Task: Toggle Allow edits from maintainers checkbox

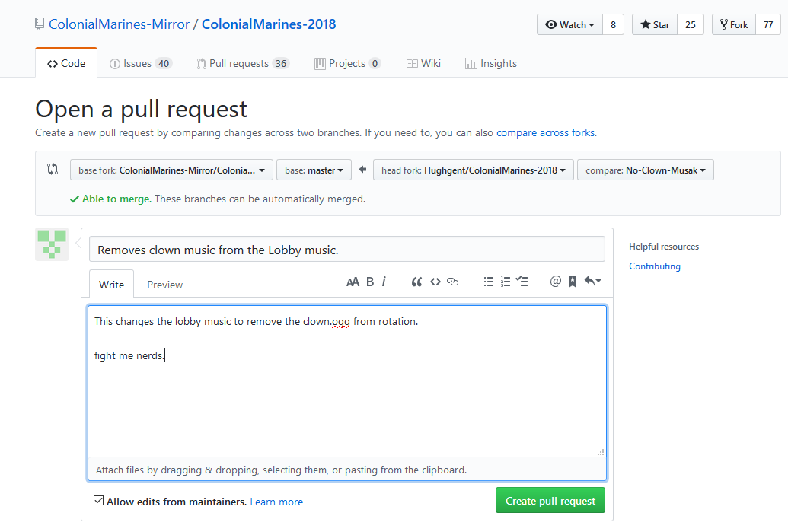Action: tap(98, 501)
